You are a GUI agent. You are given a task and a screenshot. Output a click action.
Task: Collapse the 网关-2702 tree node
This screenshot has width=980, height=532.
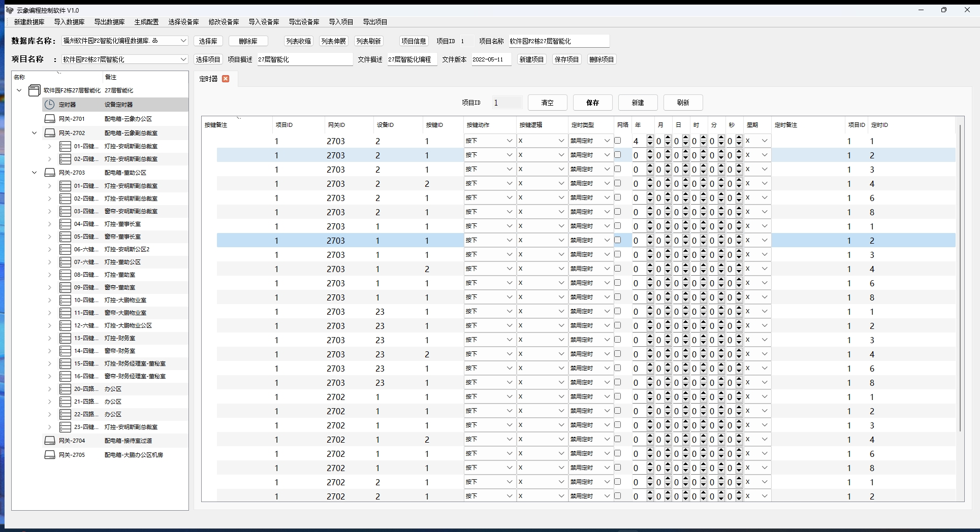click(35, 133)
